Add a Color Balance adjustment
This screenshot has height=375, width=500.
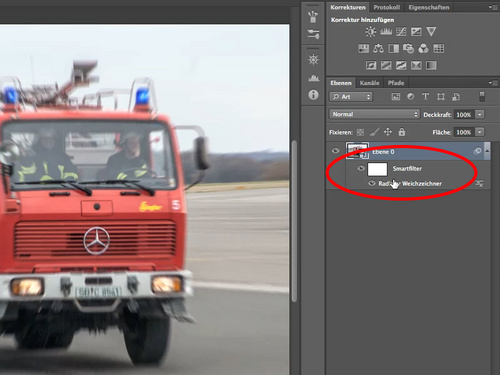point(378,49)
